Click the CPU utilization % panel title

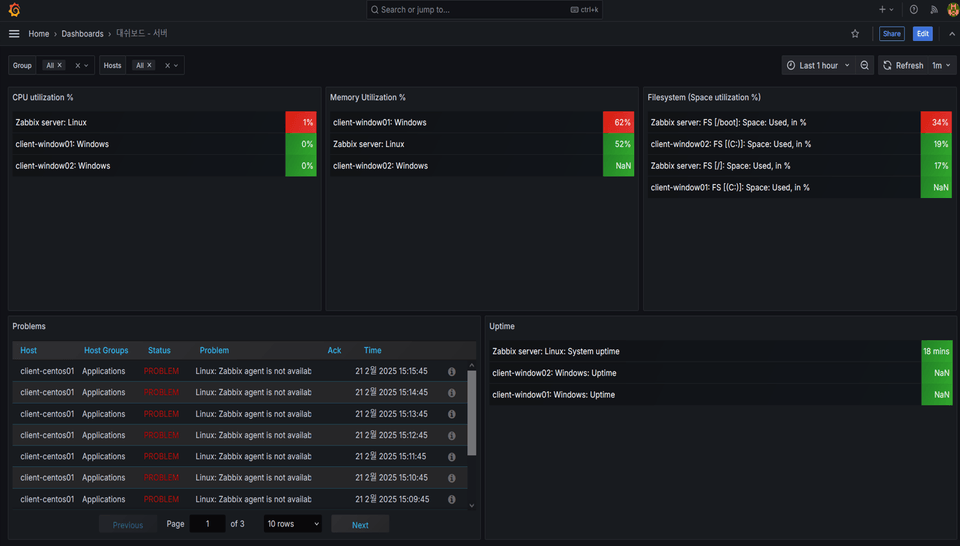pos(43,97)
